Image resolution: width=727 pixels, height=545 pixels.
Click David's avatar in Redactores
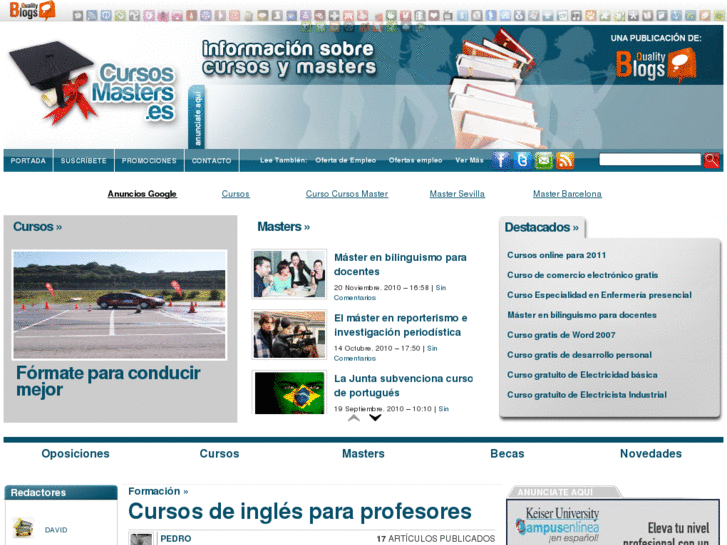point(23,528)
